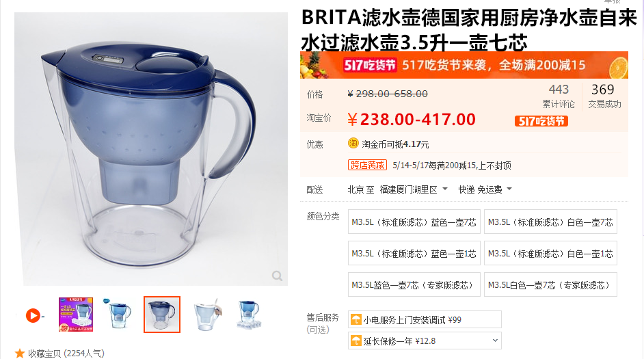Open the 443 累计评论 reviews tab
Image resolution: width=644 pixels, height=359 pixels.
tap(559, 96)
